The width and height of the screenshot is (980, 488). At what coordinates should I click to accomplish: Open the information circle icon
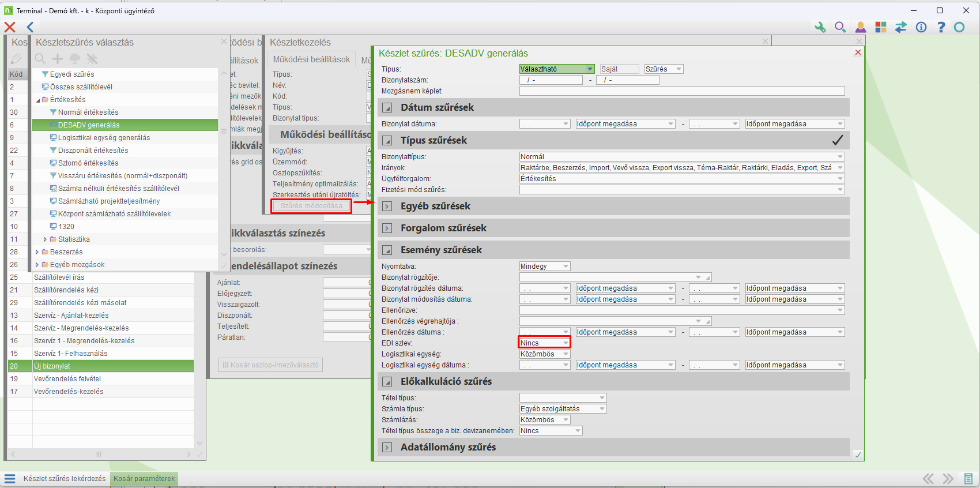click(921, 27)
